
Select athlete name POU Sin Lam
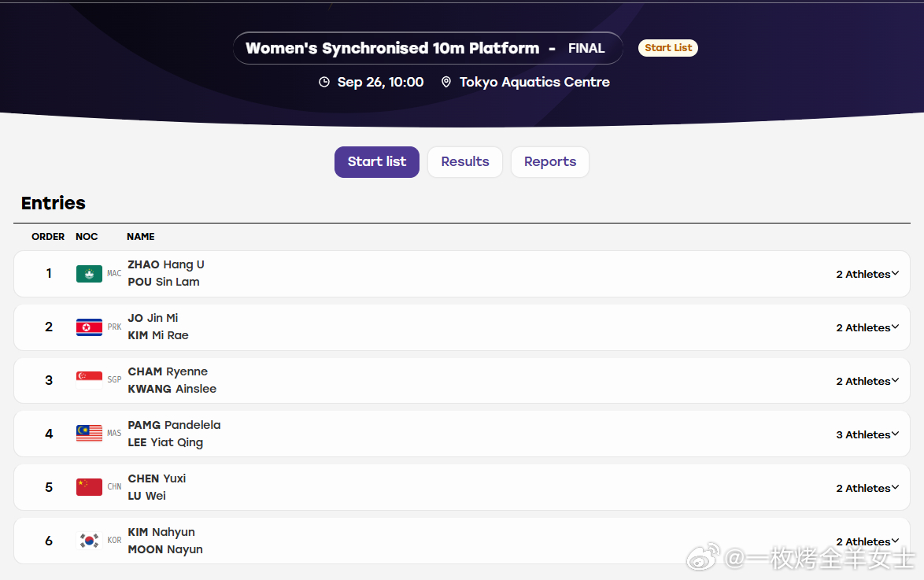164,282
